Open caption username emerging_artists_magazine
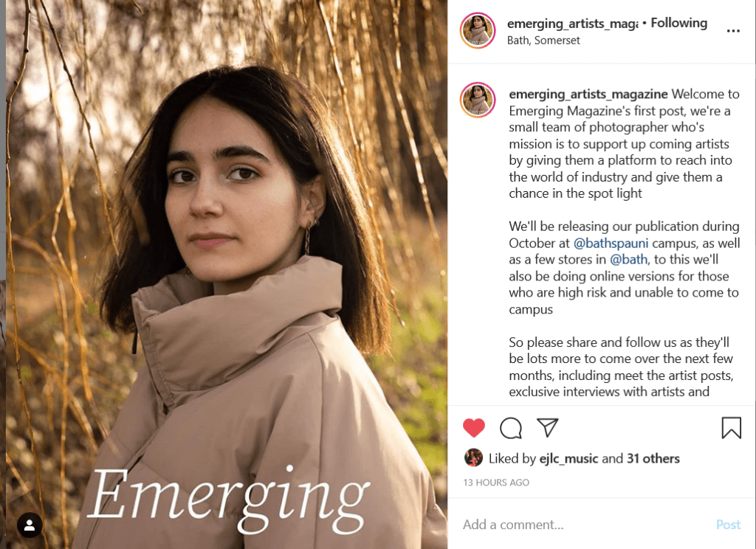 point(588,94)
